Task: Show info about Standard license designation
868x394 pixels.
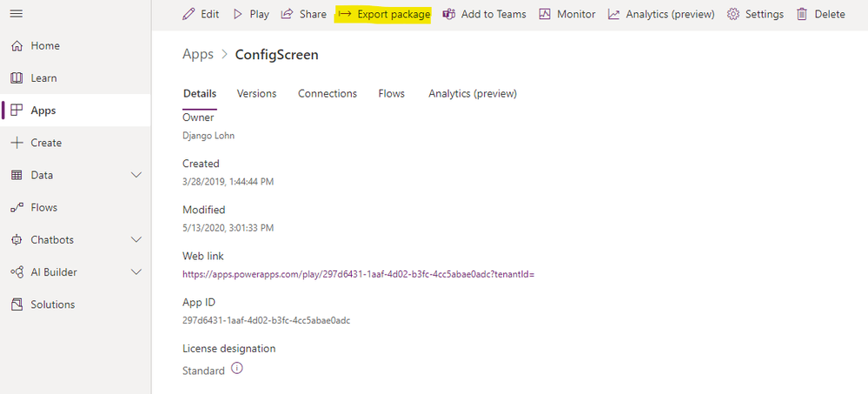Action: point(237,368)
